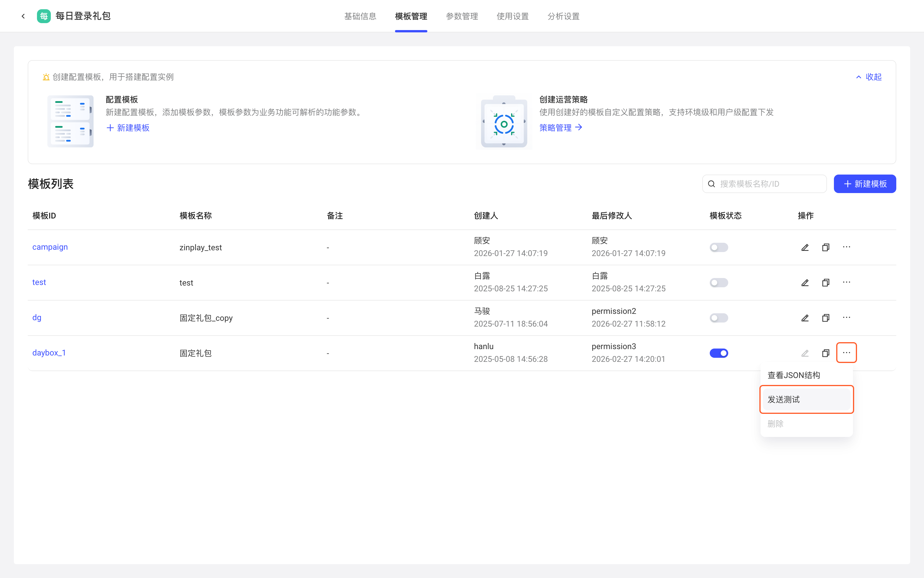The image size is (924, 578).
Task: Click the 配置模板 illustration
Action: pyautogui.click(x=70, y=121)
